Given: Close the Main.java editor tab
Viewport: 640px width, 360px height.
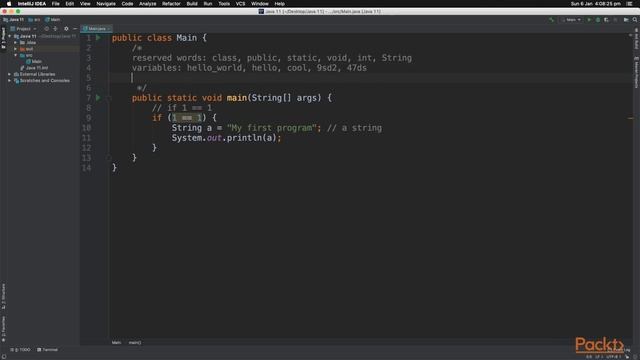Looking at the screenshot, I should (x=109, y=29).
